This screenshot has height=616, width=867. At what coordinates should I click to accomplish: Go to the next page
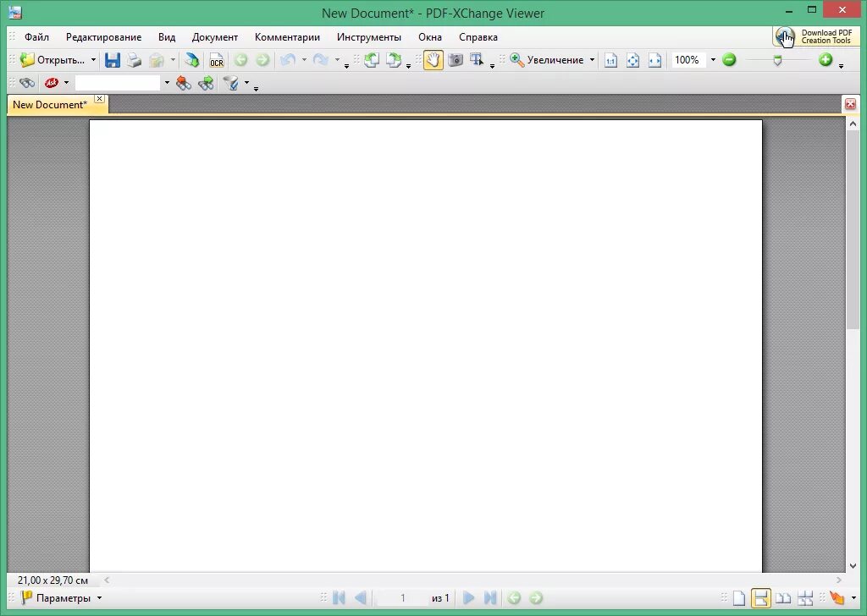468,597
